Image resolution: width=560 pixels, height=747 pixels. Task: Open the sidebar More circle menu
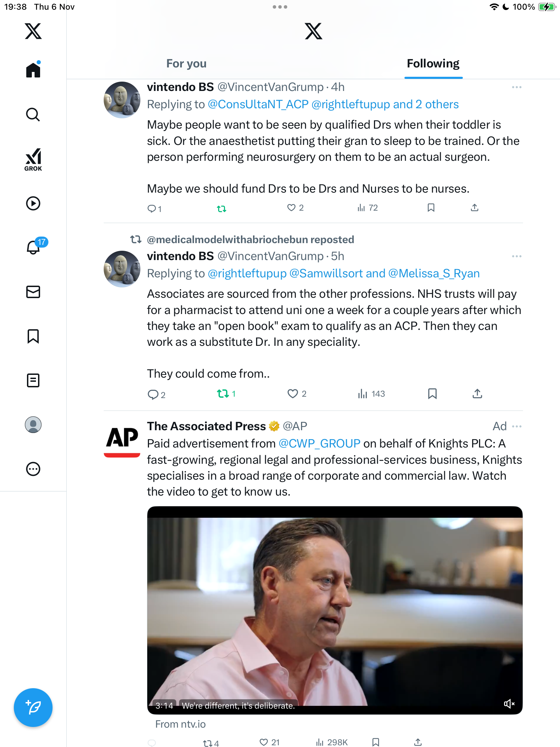tap(33, 469)
